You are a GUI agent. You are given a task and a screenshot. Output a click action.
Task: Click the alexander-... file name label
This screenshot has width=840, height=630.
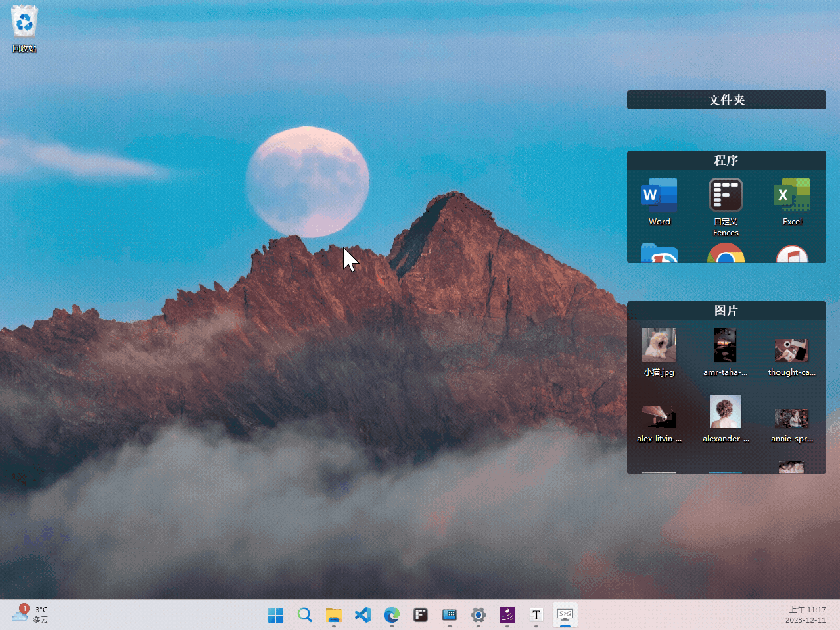[x=726, y=439]
